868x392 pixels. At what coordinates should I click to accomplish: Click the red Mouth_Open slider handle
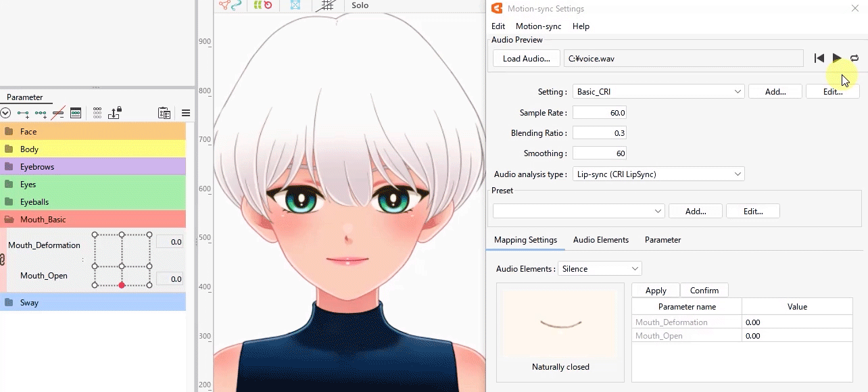click(x=122, y=285)
